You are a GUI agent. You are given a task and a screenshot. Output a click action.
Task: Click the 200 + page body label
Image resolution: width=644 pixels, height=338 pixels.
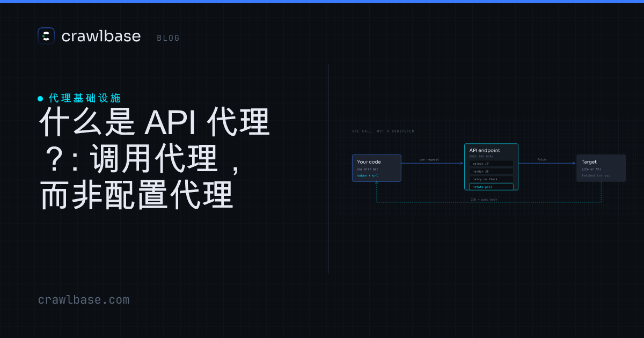pyautogui.click(x=484, y=200)
